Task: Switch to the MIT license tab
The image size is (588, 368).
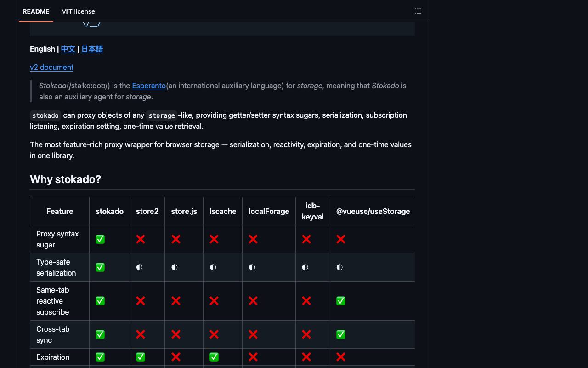Action: (78, 11)
